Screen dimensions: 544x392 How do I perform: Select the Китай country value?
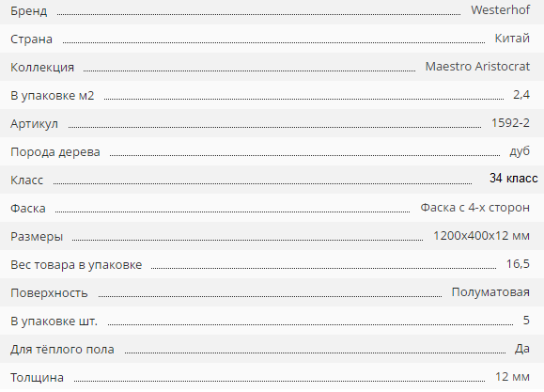pos(512,39)
